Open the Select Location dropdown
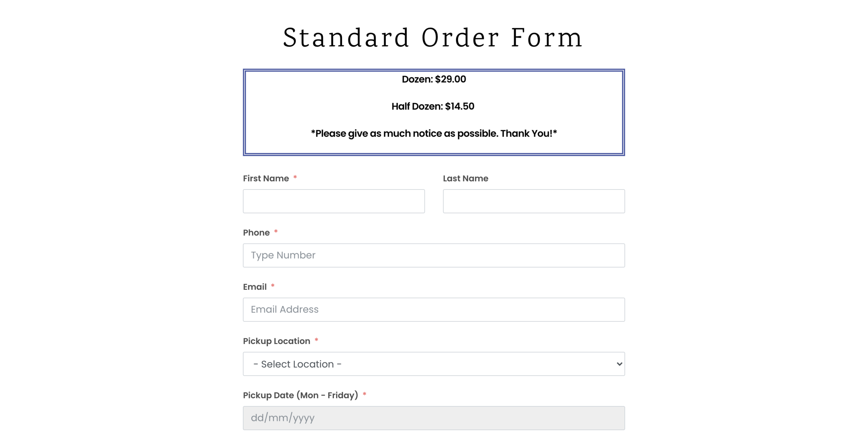The image size is (868, 441). [434, 364]
